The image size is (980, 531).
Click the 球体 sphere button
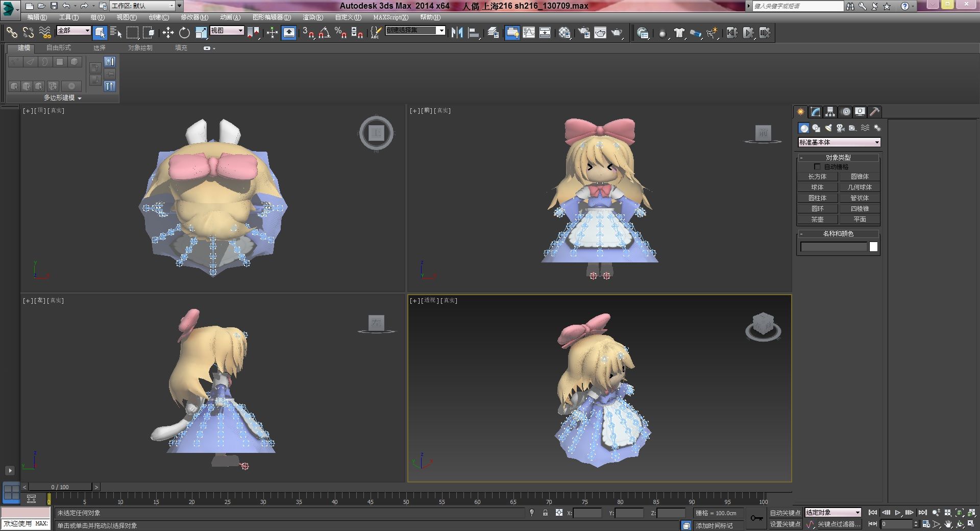[x=817, y=187]
